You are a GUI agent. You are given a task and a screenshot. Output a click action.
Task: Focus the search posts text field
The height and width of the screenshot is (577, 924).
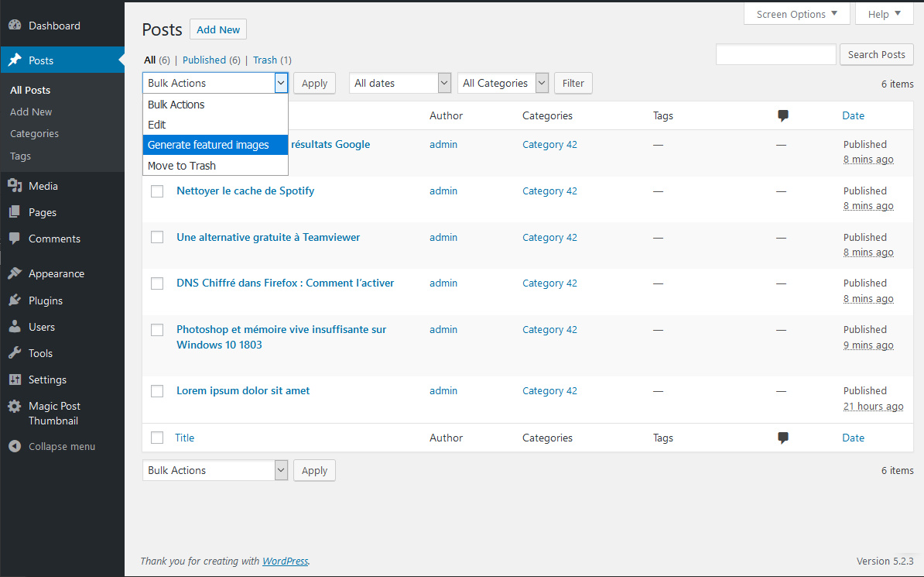775,54
